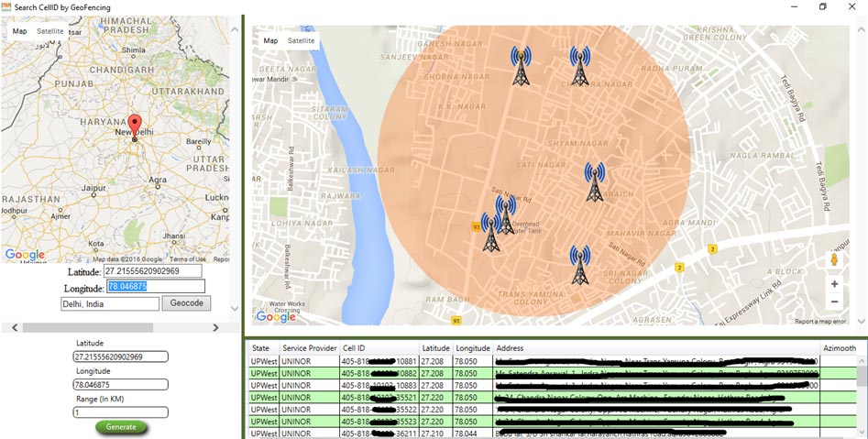
Task: Click longitude cell 78.044 in last row
Action: (x=473, y=434)
